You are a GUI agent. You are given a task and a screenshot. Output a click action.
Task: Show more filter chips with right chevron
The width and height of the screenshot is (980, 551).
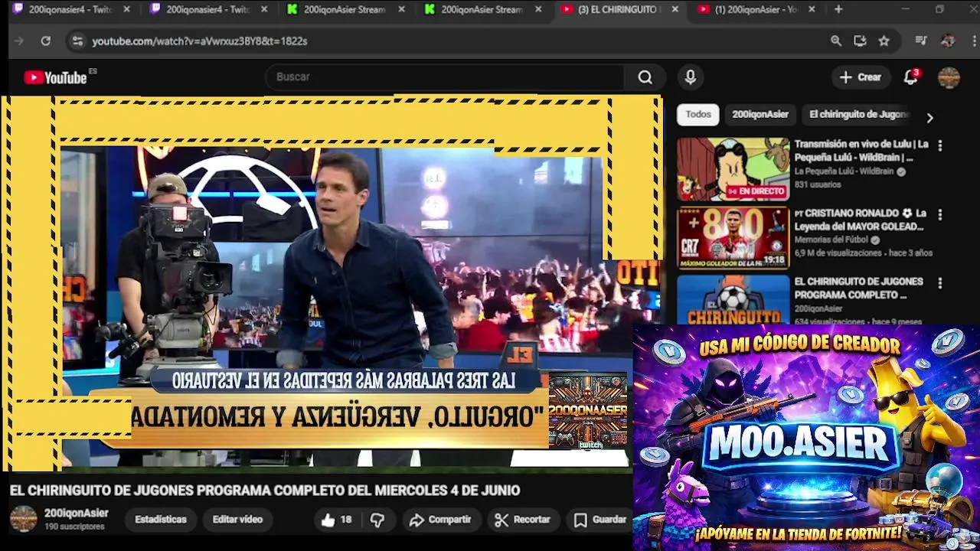coord(929,118)
